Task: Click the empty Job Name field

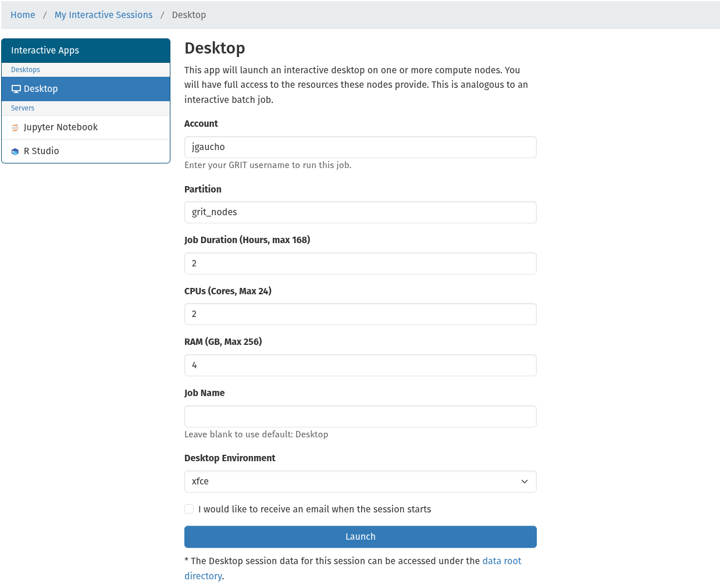Action: pyautogui.click(x=360, y=416)
